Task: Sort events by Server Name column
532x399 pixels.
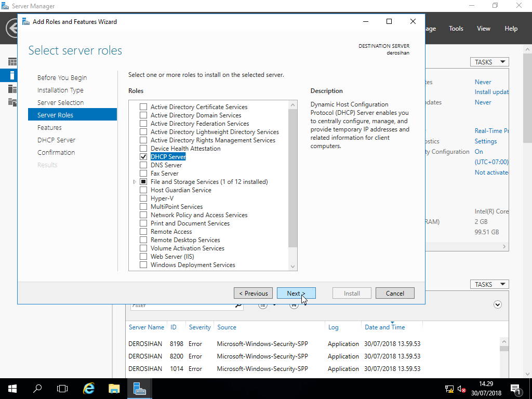Action: 146,327
